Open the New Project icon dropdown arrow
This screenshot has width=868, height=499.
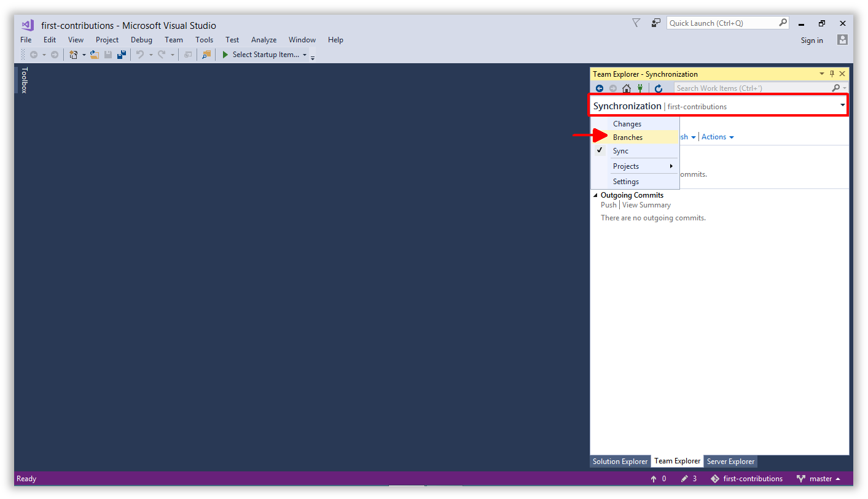[x=84, y=55]
